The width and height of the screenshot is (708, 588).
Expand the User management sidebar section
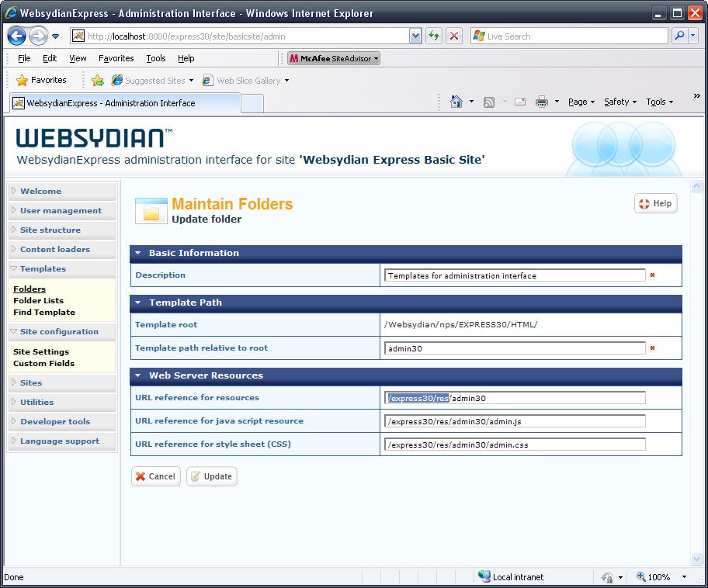coord(62,210)
